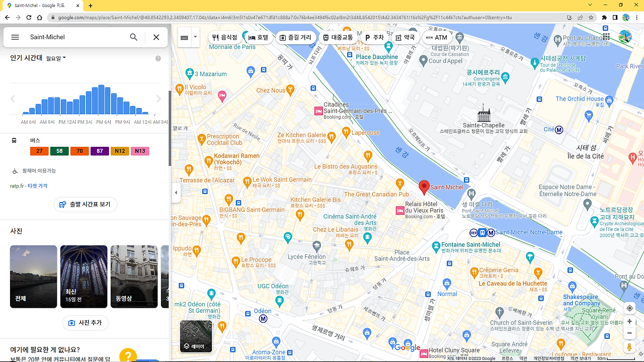Screen dimensions: 644x362
Task: Select the 주차 filter chip
Action: click(374, 38)
